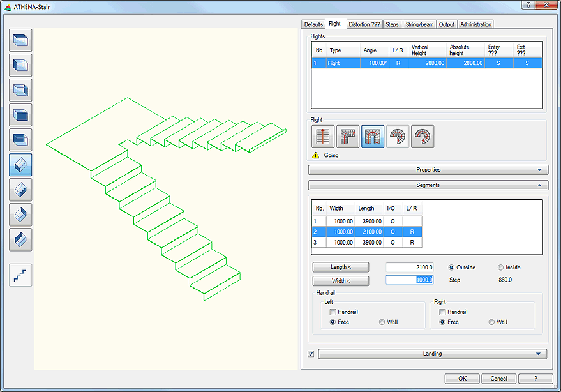Switch to the Steps tab
This screenshot has width=561, height=392.
(392, 24)
